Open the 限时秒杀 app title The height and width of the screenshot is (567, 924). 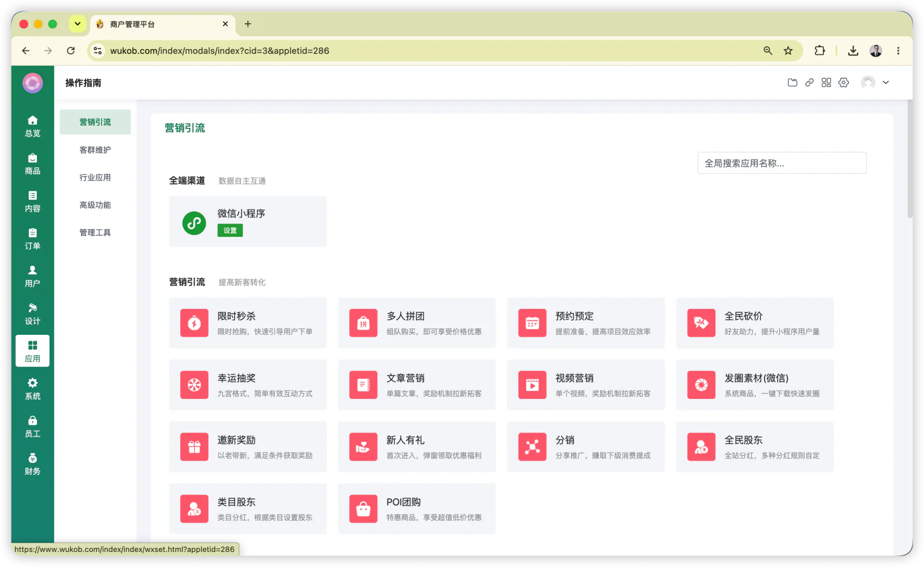pos(236,316)
